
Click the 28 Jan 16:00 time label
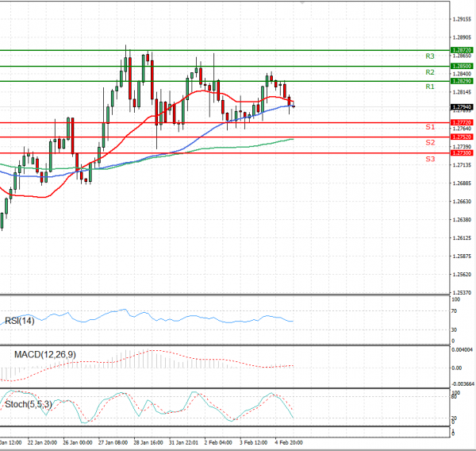click(x=148, y=442)
